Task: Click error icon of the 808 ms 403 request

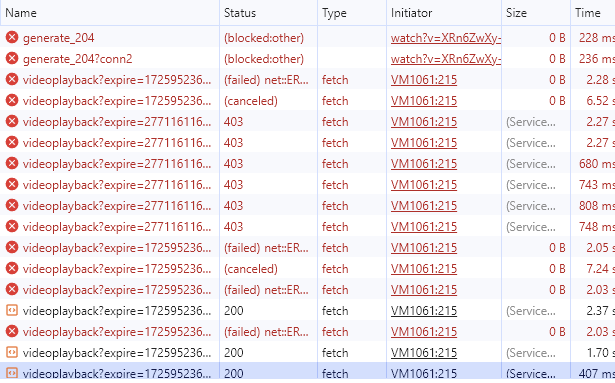Action: (12, 206)
